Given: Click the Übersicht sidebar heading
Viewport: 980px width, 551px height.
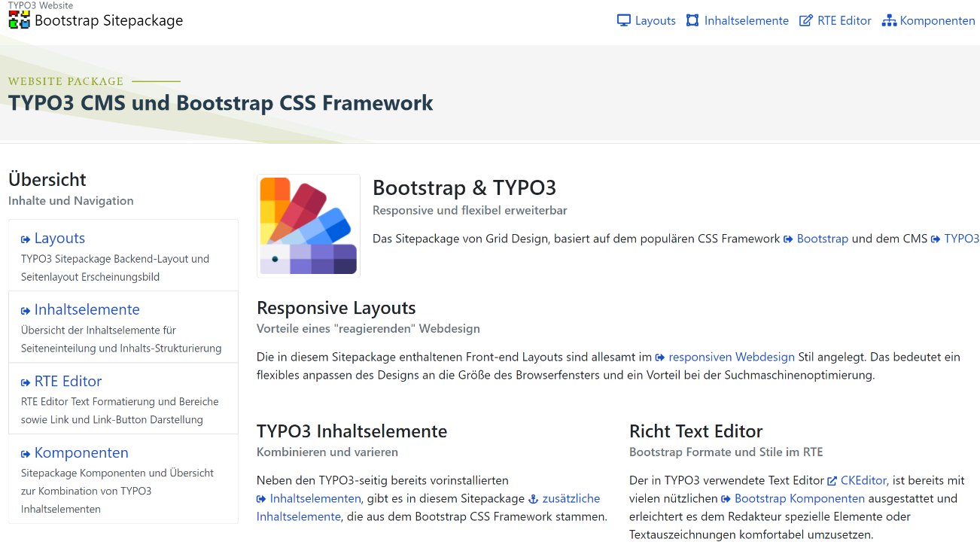Looking at the screenshot, I should [x=47, y=180].
